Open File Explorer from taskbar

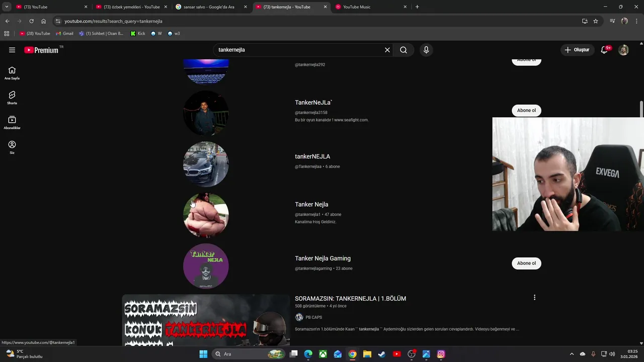pos(367,354)
